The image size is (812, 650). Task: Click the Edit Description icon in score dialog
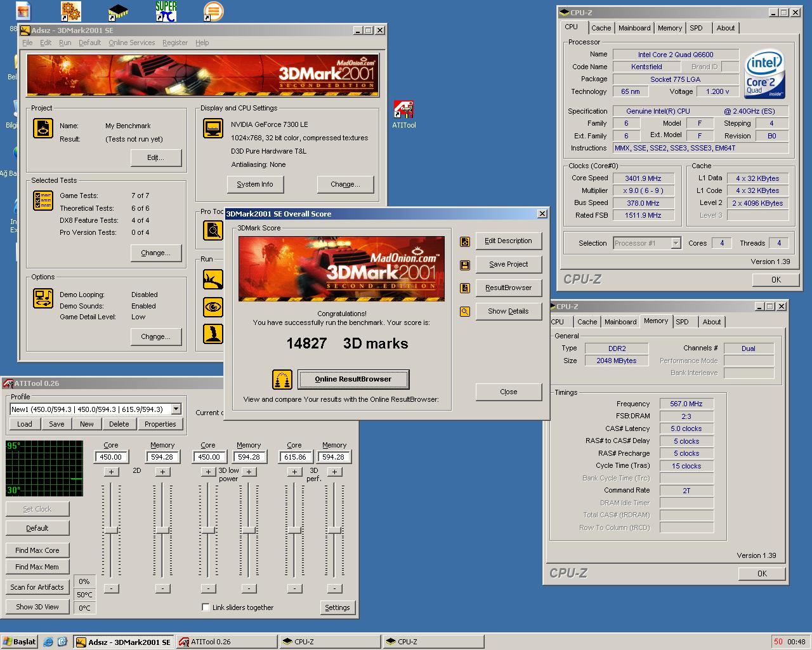[x=465, y=241]
